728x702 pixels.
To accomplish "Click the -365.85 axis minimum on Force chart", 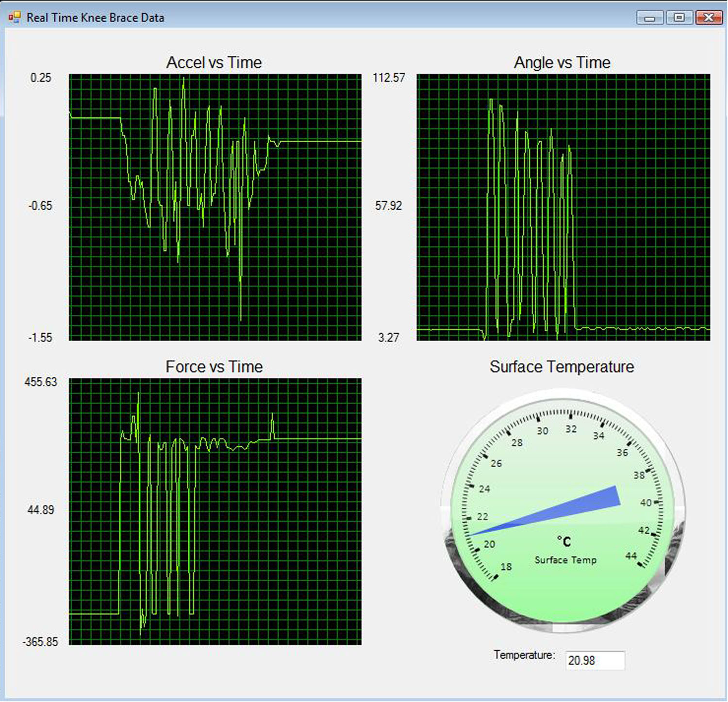I will (40, 642).
